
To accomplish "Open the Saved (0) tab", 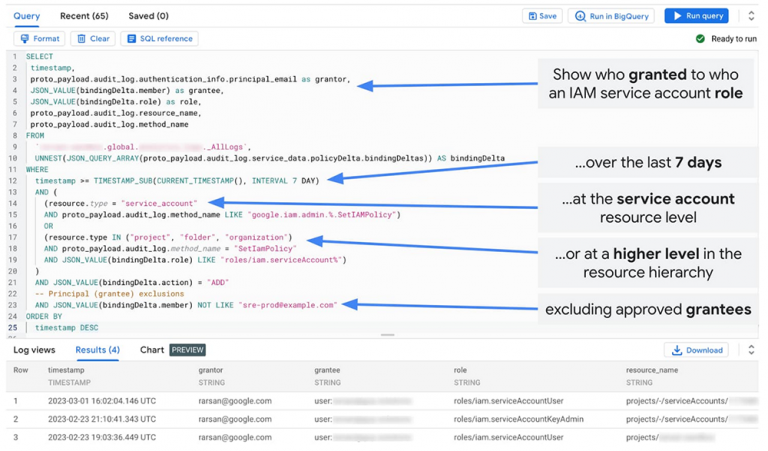I will [148, 16].
